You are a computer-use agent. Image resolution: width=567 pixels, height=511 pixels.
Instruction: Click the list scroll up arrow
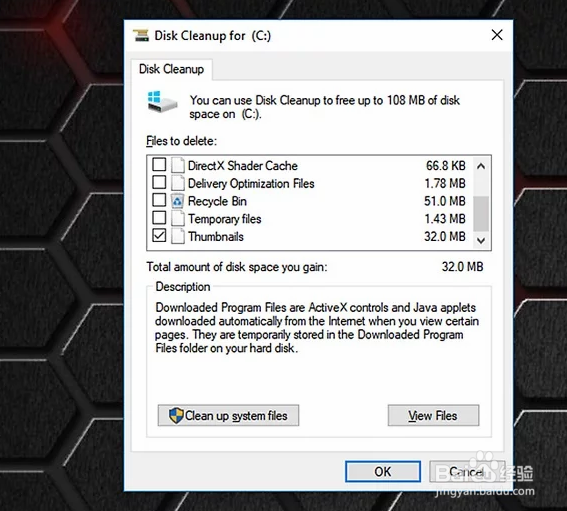481,166
